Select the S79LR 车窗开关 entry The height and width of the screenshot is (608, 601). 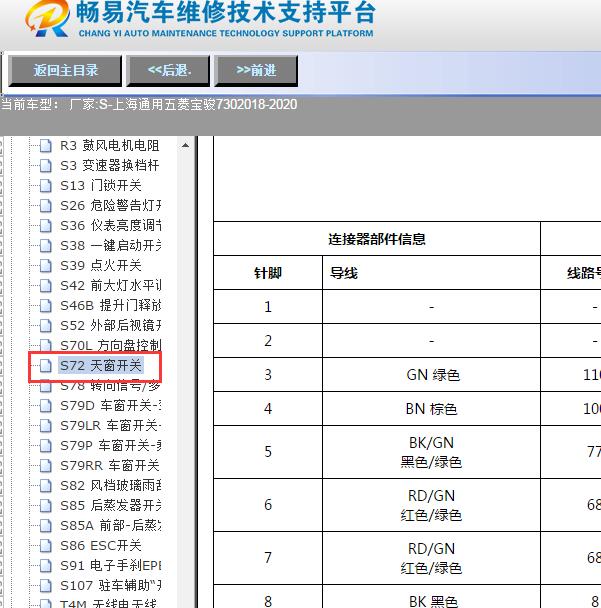click(x=111, y=426)
